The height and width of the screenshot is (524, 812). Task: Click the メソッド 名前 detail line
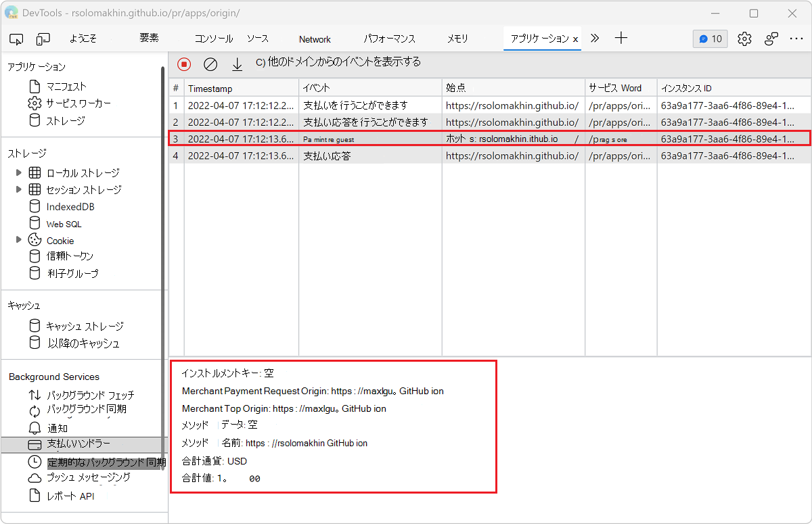coord(275,443)
